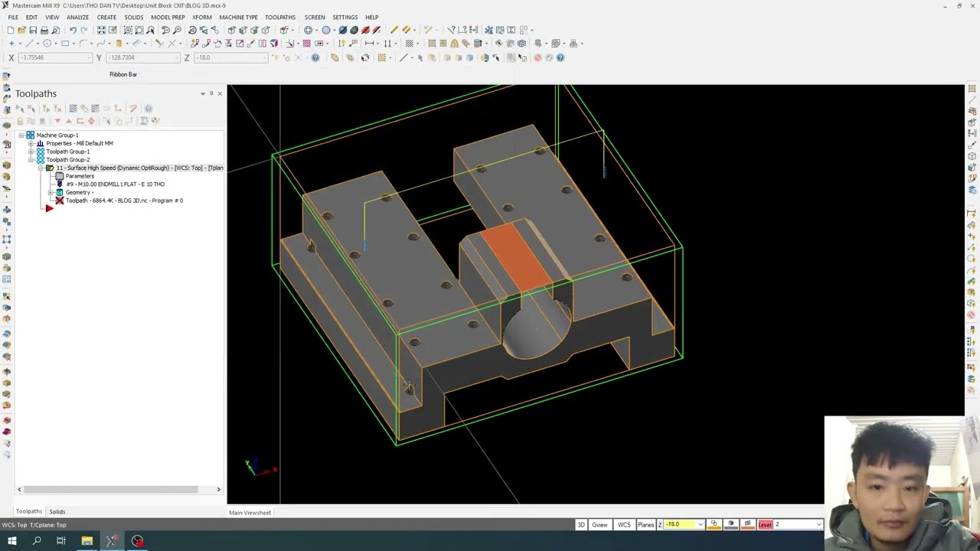Viewport: 980px width, 551px height.
Task: Move insert arrow down one item
Action: coord(57,121)
